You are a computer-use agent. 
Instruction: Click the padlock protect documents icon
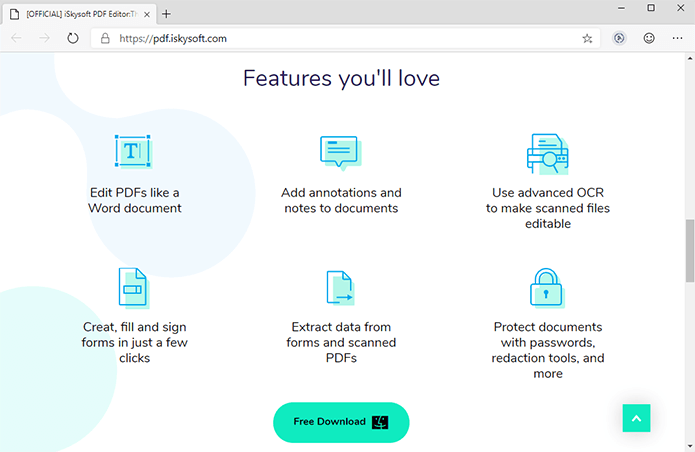547,288
